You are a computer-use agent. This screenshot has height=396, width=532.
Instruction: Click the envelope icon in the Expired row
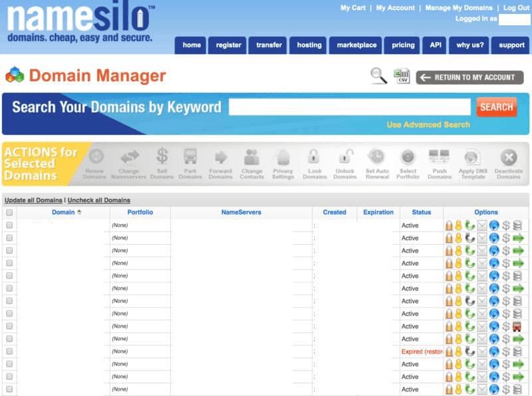[481, 351]
